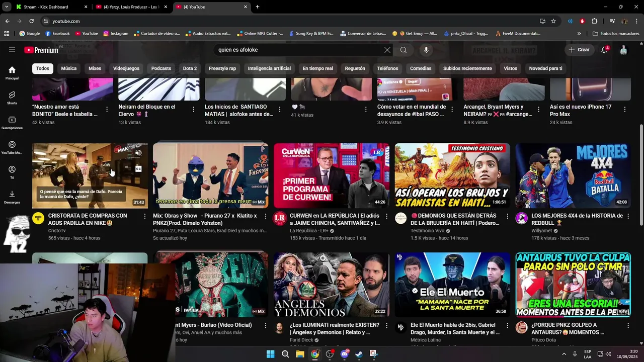The width and height of the screenshot is (644, 362).
Task: Select the Mixes filter chip
Action: [x=95, y=68]
